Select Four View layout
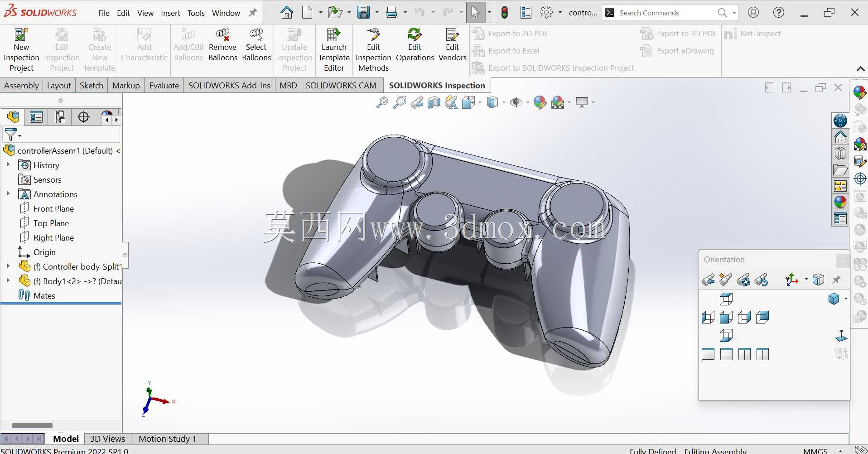 [x=763, y=354]
